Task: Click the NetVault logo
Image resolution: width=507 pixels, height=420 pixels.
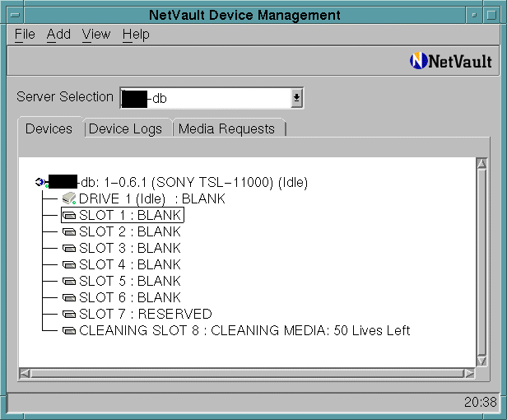Action: (451, 61)
